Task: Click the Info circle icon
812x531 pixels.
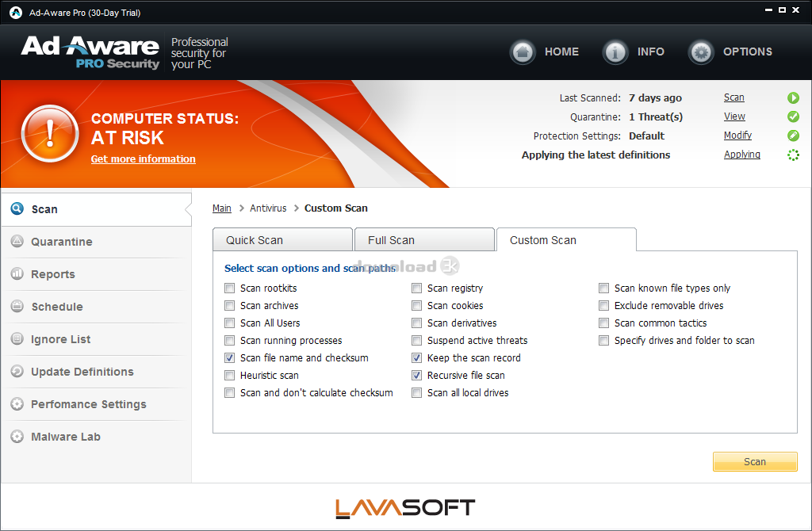Action: tap(615, 52)
